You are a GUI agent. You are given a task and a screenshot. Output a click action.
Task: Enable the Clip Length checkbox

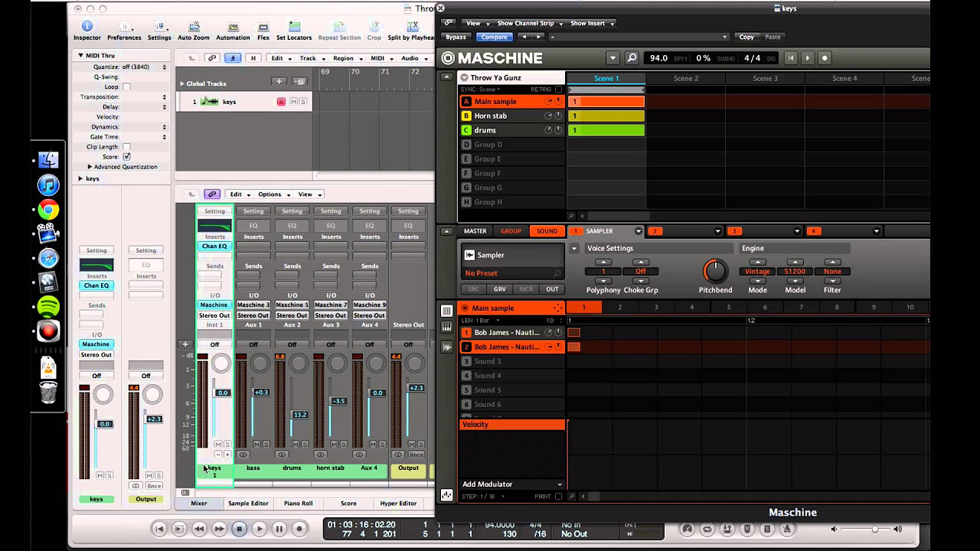point(126,147)
